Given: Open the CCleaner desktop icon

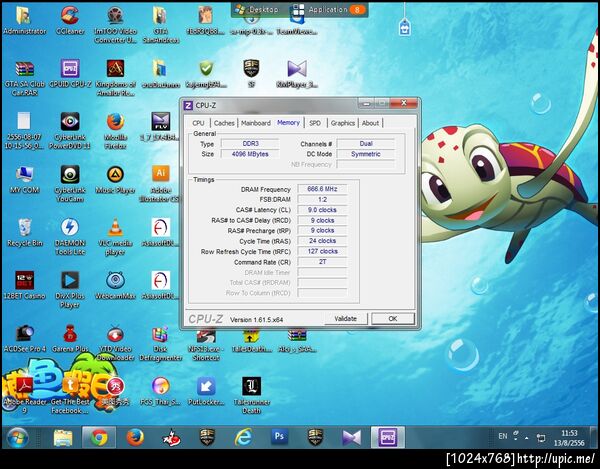Looking at the screenshot, I should [x=70, y=21].
